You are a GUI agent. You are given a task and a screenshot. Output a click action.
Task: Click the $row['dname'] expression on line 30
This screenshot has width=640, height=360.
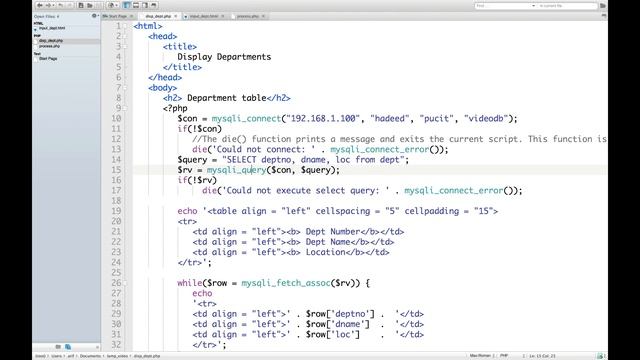tap(338, 324)
